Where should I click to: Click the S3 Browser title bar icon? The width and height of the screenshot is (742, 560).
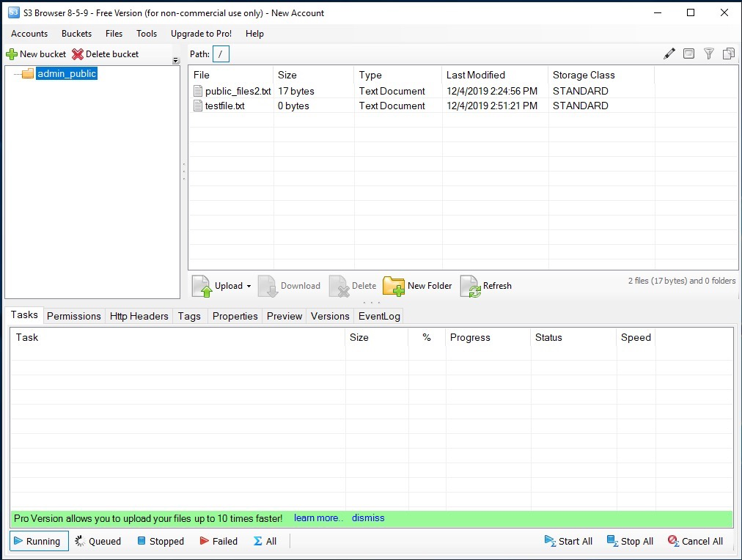(x=14, y=12)
